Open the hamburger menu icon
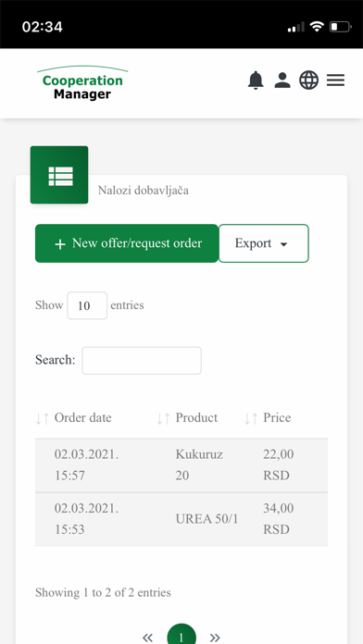Viewport: 363px width, 644px height. pyautogui.click(x=335, y=80)
